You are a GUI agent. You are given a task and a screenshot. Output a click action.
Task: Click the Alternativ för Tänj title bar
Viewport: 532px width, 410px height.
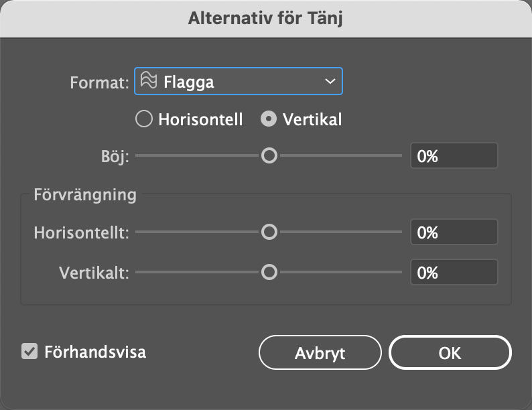click(x=266, y=19)
